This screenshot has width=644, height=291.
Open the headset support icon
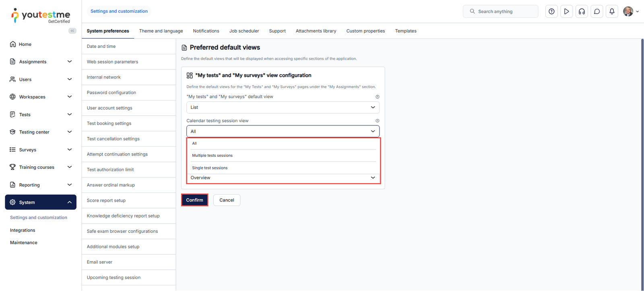pyautogui.click(x=582, y=12)
